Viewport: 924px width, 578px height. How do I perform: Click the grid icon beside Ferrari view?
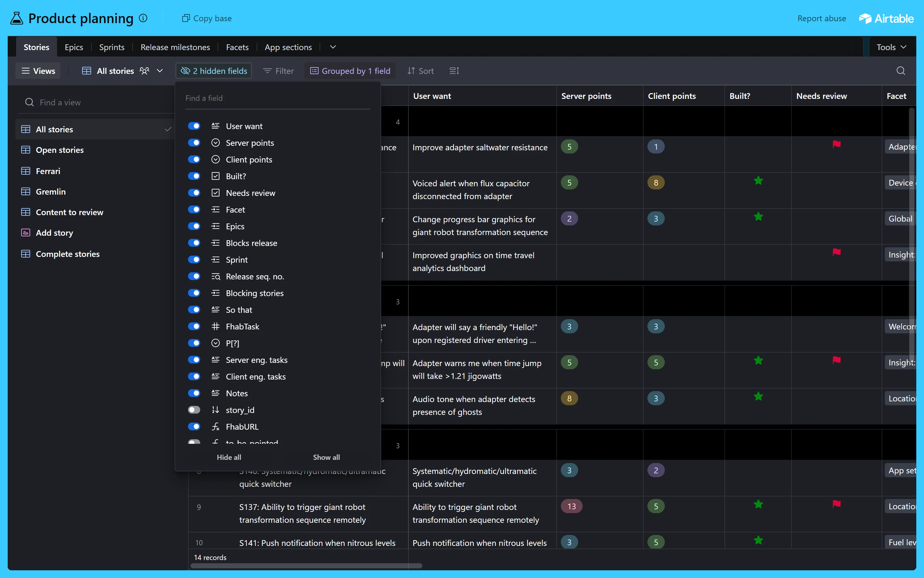[26, 171]
